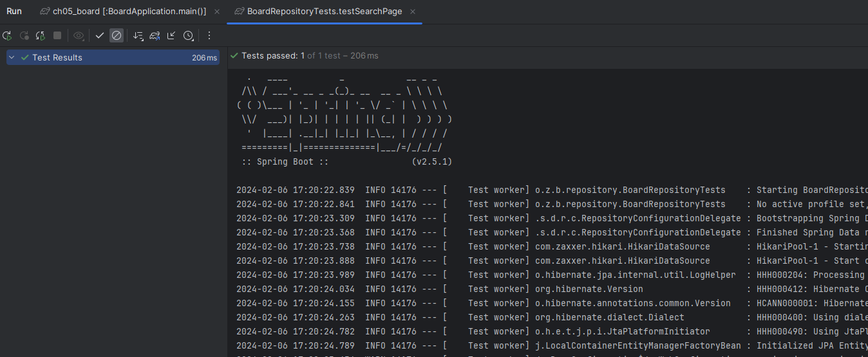The image size is (868, 357).
Task: Click the Stop square icon
Action: (x=57, y=36)
